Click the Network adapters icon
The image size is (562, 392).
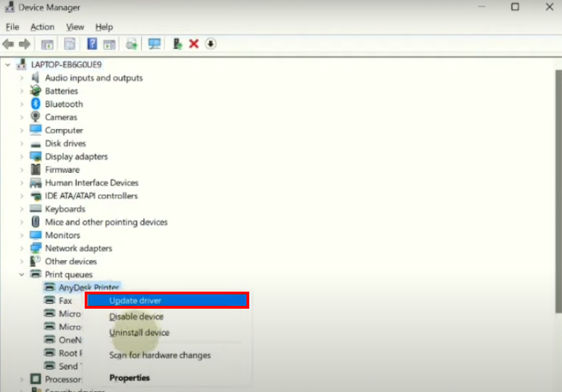(x=36, y=248)
